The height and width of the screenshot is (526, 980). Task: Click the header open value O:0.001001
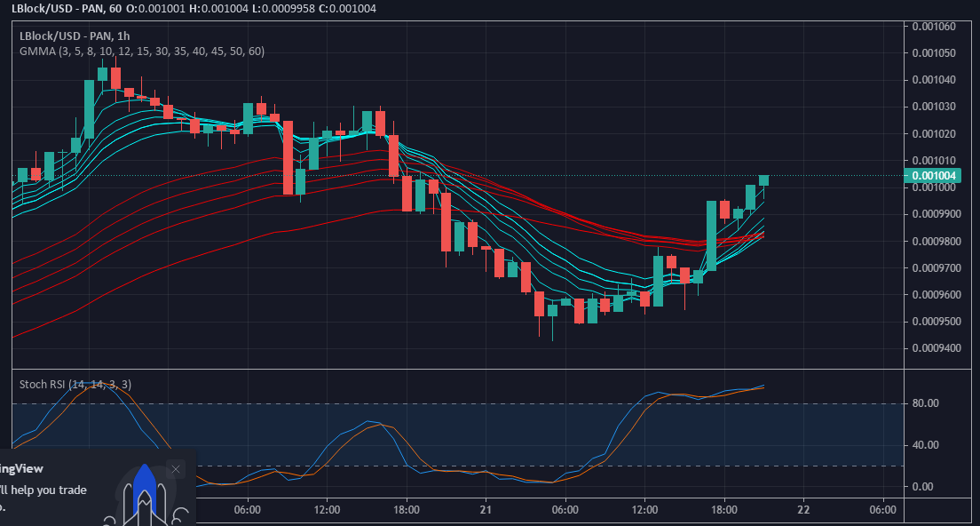pos(155,9)
